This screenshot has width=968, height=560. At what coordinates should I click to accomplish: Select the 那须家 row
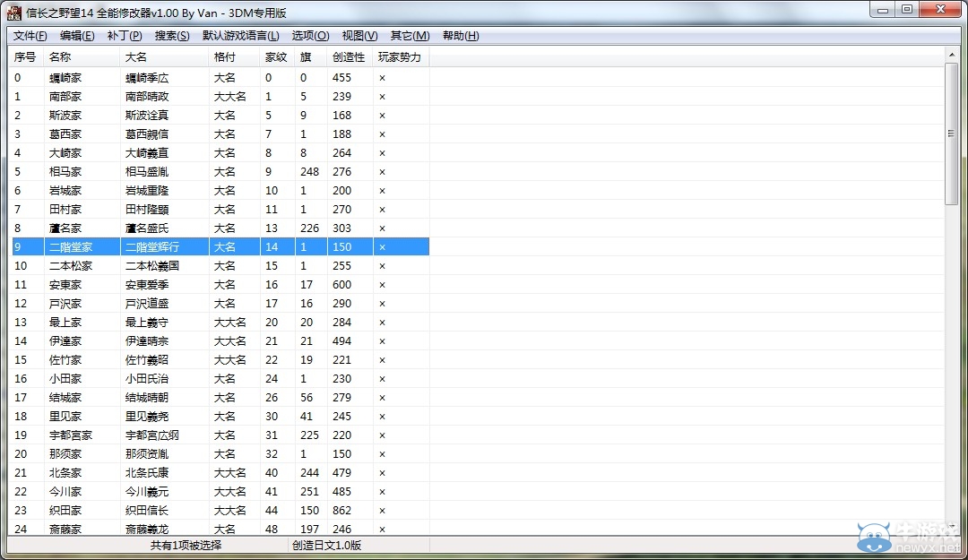click(x=220, y=454)
